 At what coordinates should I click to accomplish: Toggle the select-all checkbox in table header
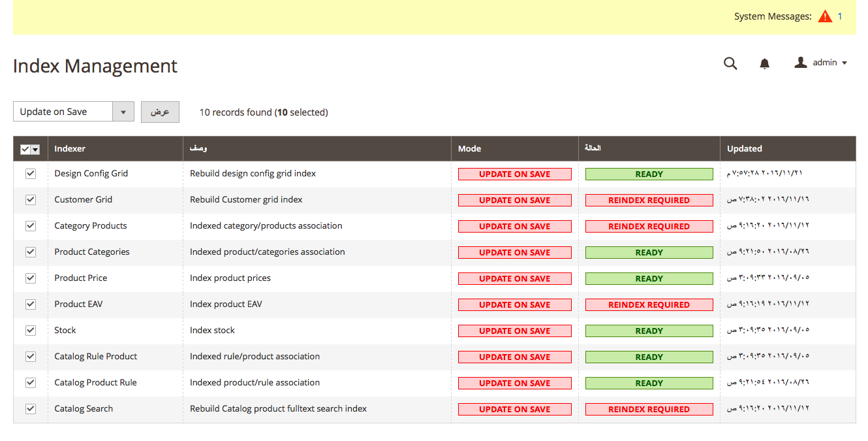point(25,150)
